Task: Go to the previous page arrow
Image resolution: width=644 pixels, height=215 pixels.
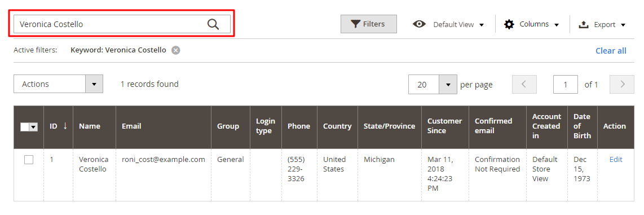Action: pyautogui.click(x=524, y=84)
